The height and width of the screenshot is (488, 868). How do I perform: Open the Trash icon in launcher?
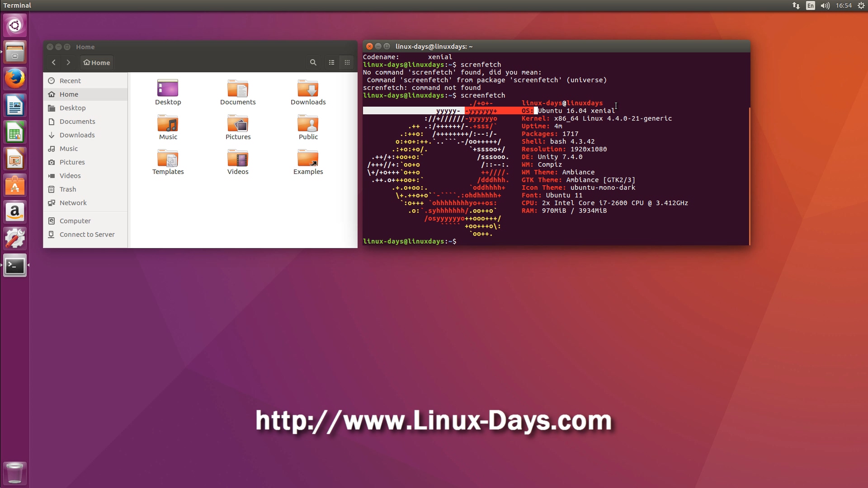[15, 473]
